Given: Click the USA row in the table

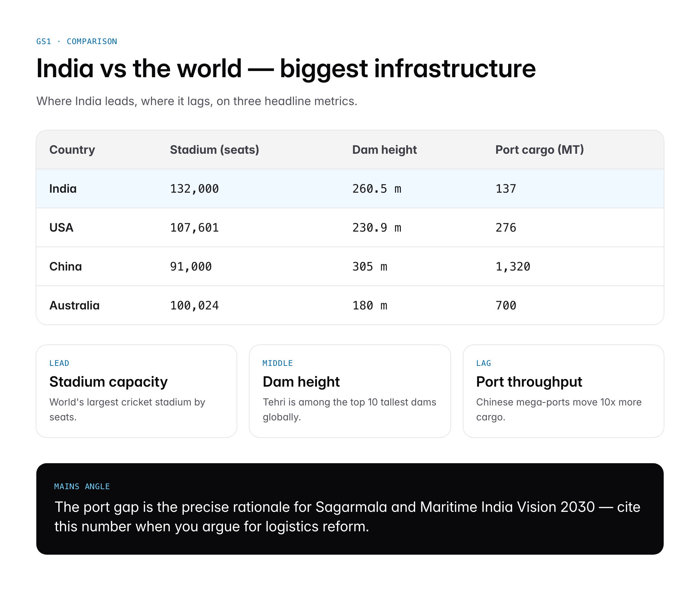Looking at the screenshot, I should [x=350, y=227].
